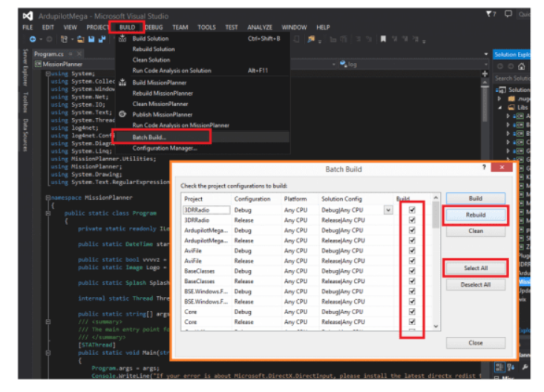Click the Build button in Batch Build dialog
544x392 pixels.
475,198
